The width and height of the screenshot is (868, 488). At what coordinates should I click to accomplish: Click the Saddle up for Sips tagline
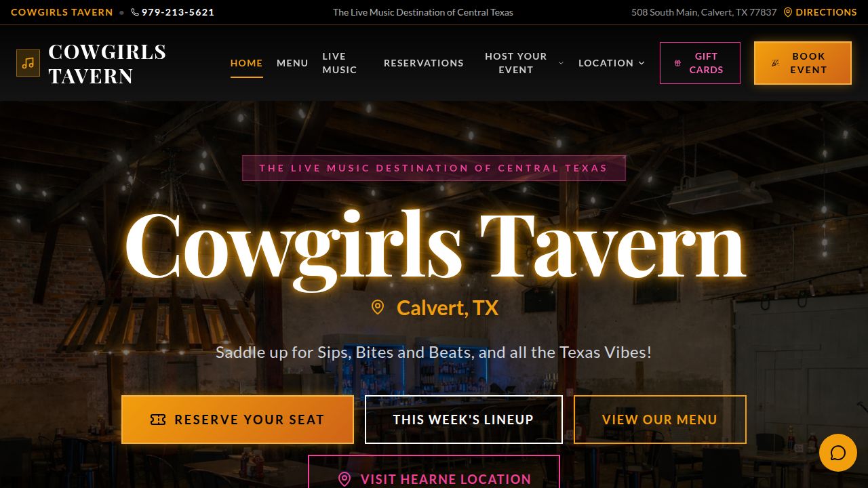pos(434,352)
